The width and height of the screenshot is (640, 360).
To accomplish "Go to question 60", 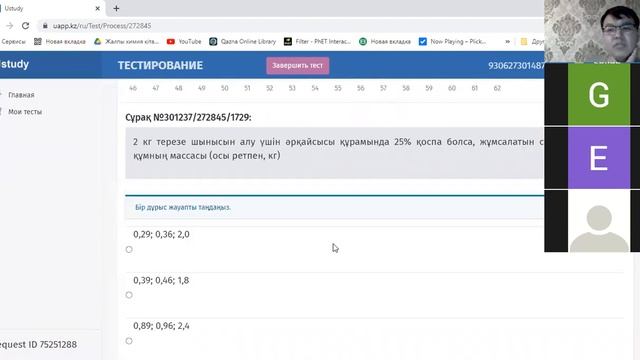I will pos(452,88).
